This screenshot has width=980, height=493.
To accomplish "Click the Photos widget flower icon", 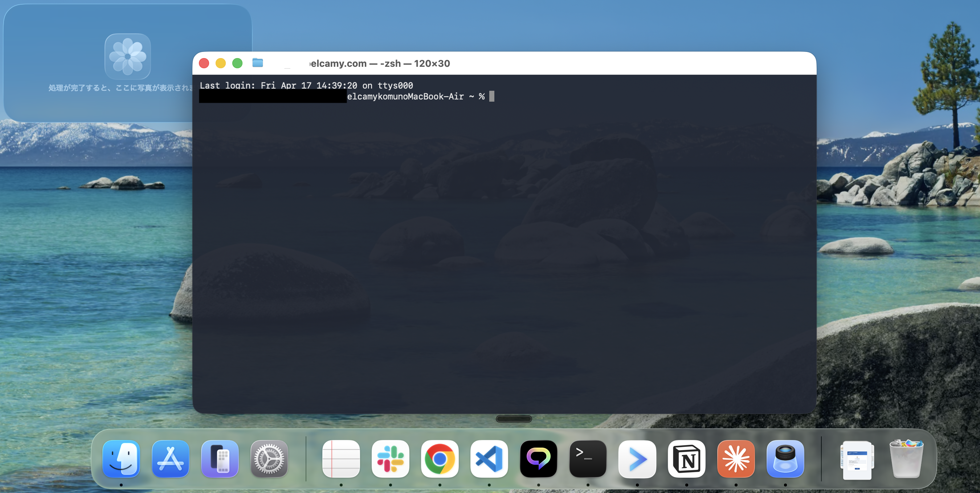I will (x=128, y=56).
